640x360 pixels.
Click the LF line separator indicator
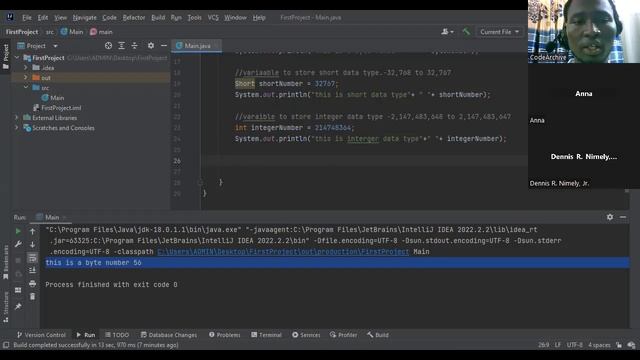coord(558,345)
